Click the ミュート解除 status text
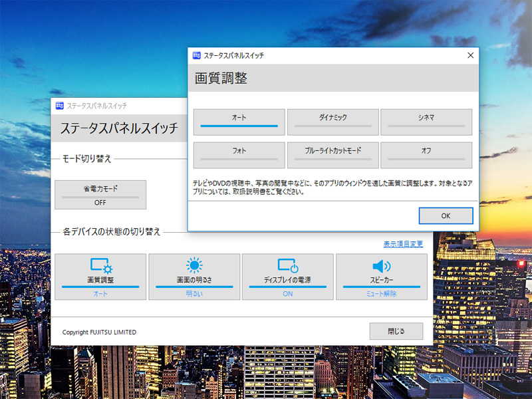 click(382, 293)
